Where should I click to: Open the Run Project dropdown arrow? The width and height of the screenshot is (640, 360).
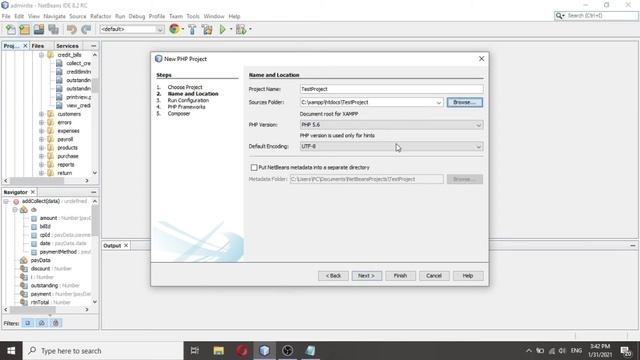click(231, 29)
